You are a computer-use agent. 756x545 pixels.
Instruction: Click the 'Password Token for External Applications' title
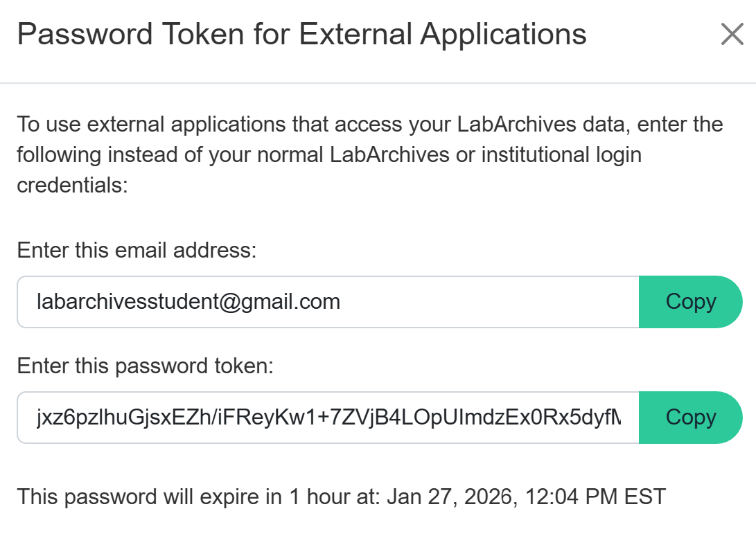(x=301, y=34)
